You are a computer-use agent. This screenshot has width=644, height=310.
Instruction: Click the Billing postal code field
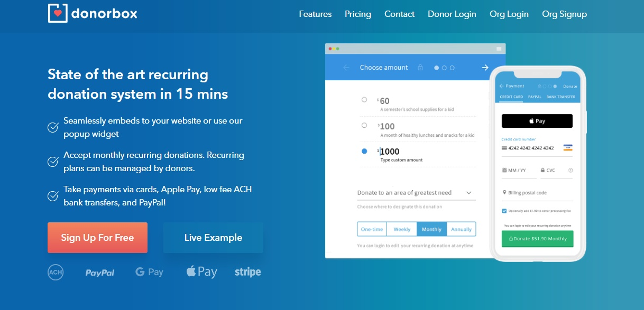click(537, 193)
